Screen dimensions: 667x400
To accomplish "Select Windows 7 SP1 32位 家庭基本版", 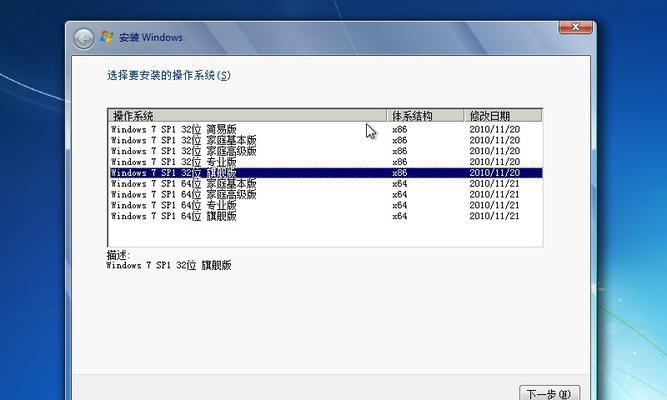I will (325, 140).
